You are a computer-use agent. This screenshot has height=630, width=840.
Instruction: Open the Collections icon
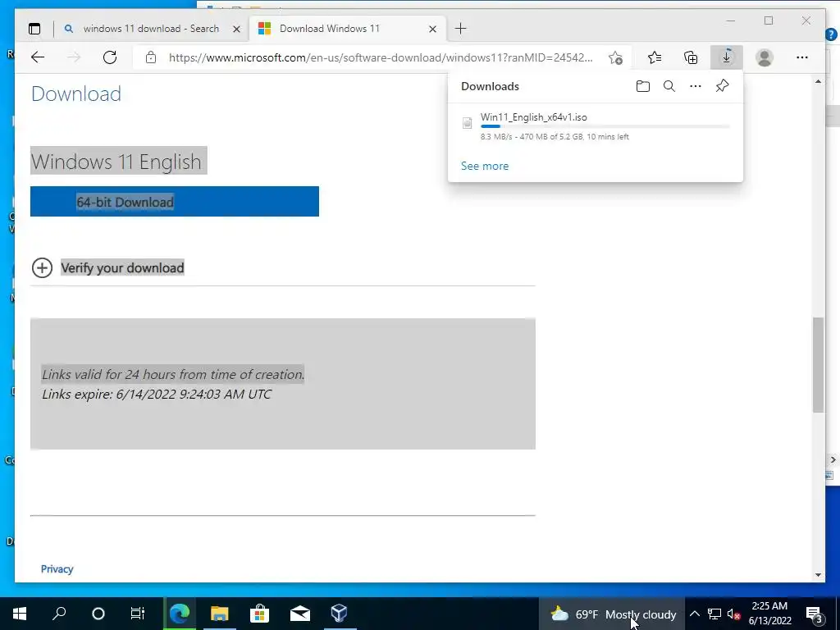point(691,57)
